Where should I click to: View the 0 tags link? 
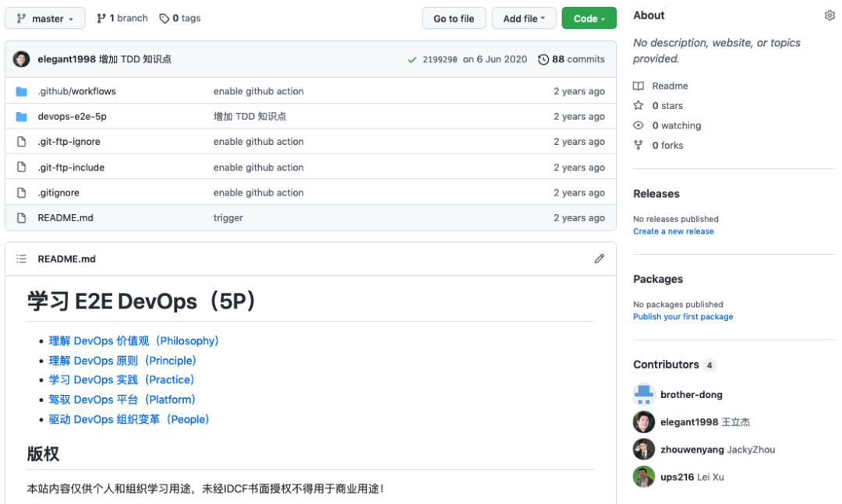click(180, 18)
